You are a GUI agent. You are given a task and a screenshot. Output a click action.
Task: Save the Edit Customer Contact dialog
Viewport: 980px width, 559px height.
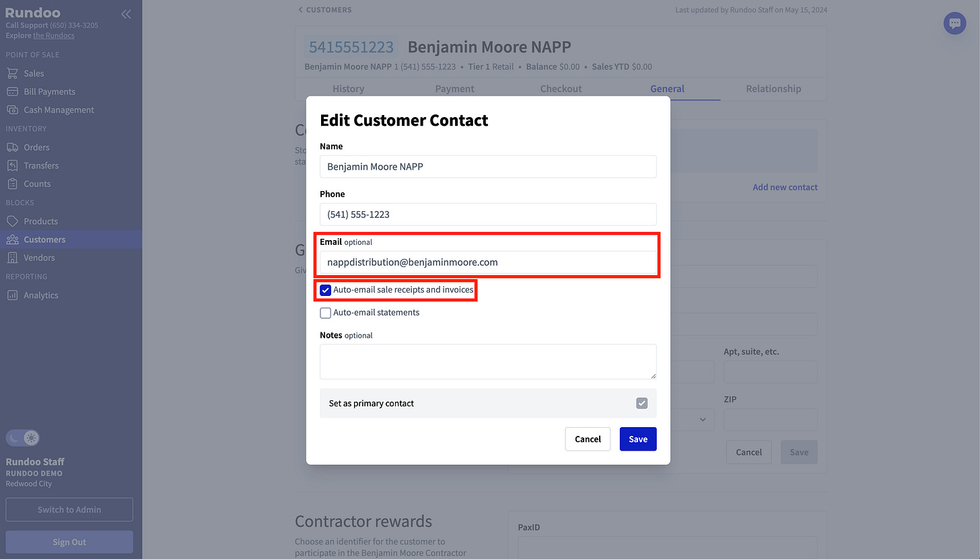[638, 439]
